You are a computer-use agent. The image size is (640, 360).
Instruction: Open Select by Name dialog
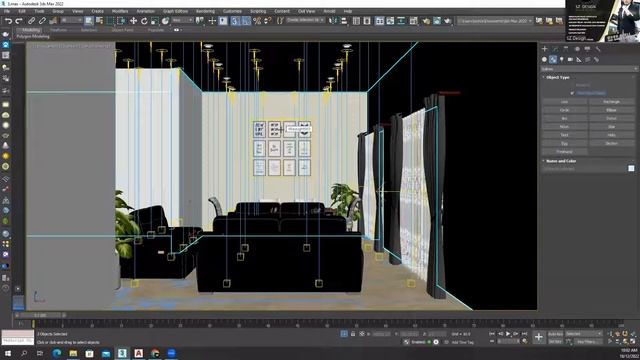(x=99, y=21)
